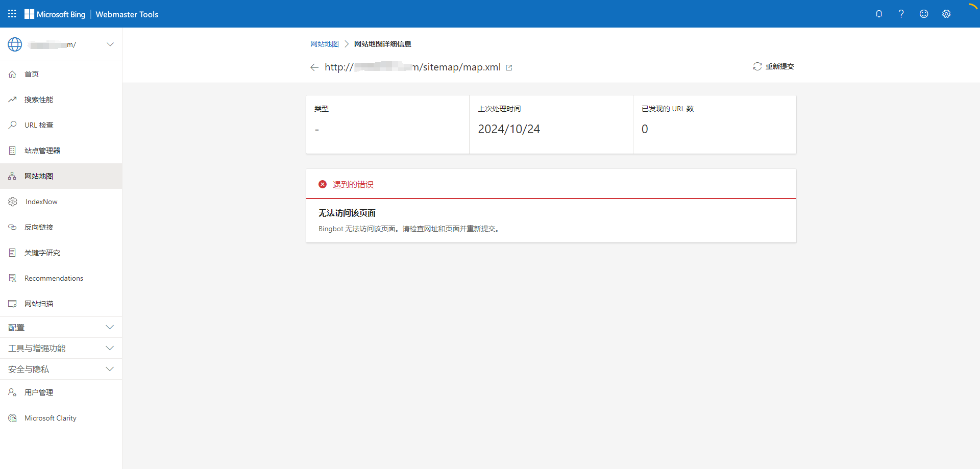Click the Bingbot error description text

(410, 229)
